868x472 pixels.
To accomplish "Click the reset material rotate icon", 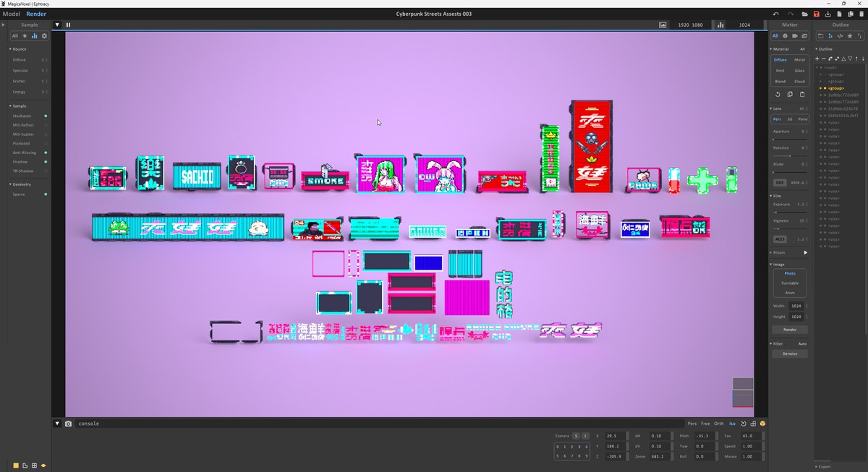I will [778, 94].
